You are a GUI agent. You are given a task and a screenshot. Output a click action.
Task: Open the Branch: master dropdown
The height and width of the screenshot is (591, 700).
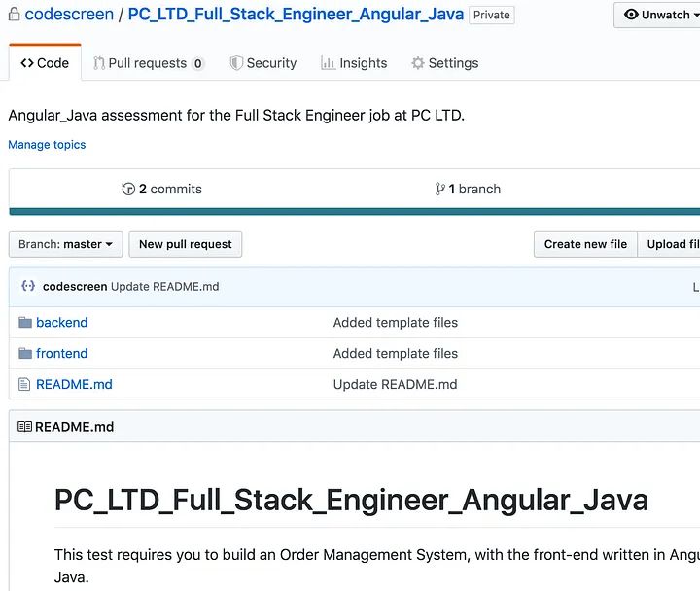click(x=66, y=244)
